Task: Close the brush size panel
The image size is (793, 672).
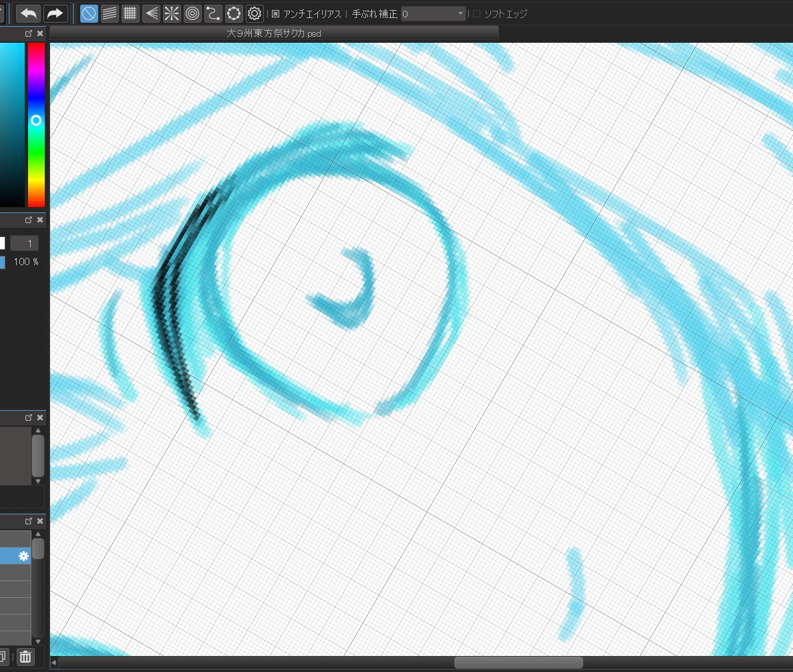Action: point(41,220)
